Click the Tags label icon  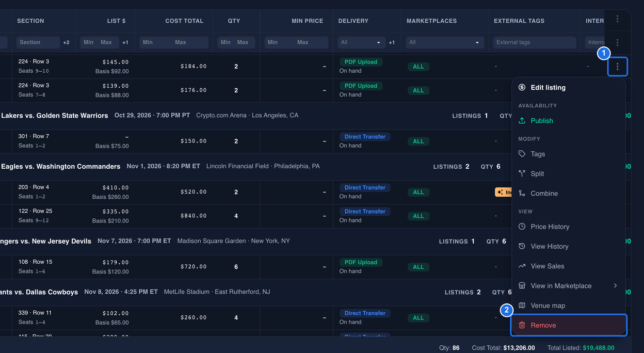522,154
